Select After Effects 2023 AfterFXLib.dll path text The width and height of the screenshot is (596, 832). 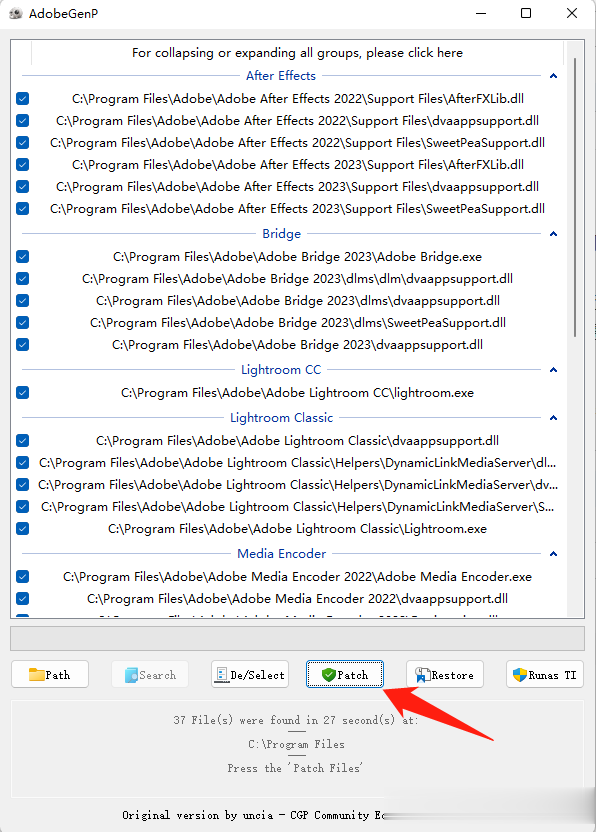298,165
